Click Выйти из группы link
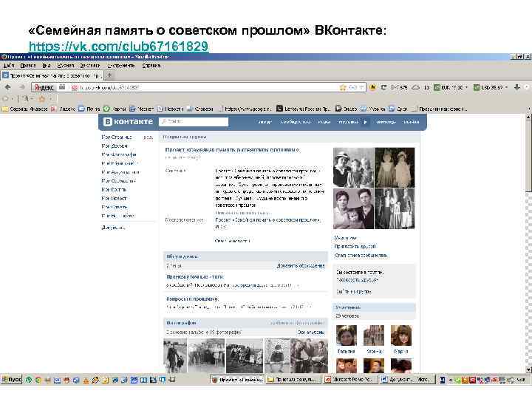532x399 pixels. pos(353,291)
